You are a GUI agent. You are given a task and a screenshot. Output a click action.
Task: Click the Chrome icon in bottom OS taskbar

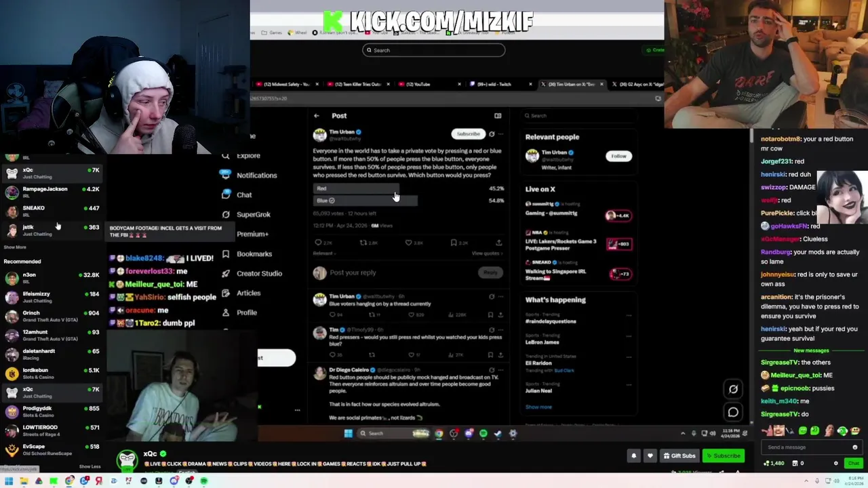(69, 481)
